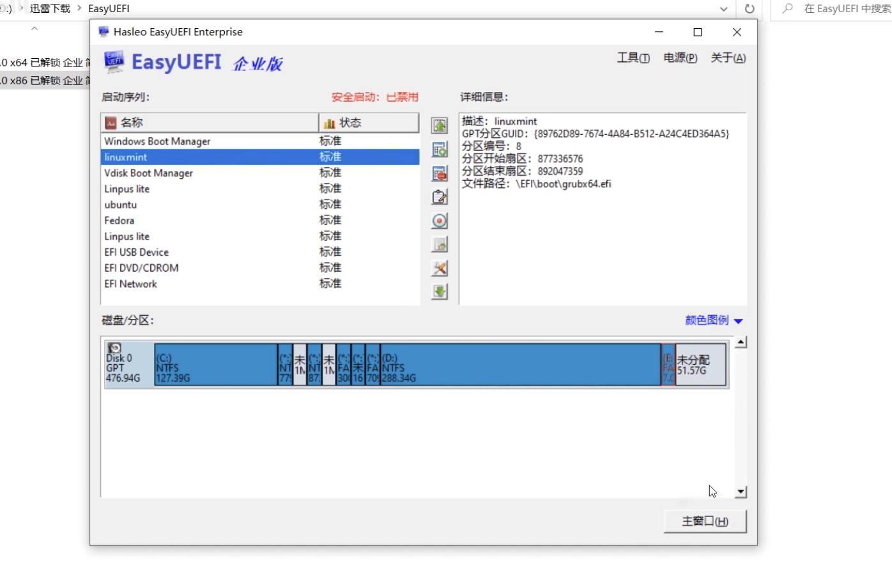Screen dimensions: 892x588
Task: Close the Hasleo EasyUEFI window
Action: [737, 32]
